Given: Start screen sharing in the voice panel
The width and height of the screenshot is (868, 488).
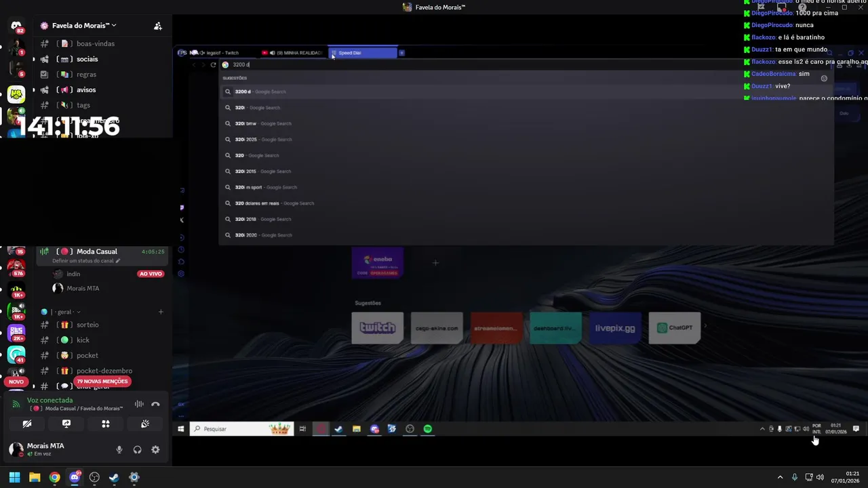Looking at the screenshot, I should click(x=66, y=424).
